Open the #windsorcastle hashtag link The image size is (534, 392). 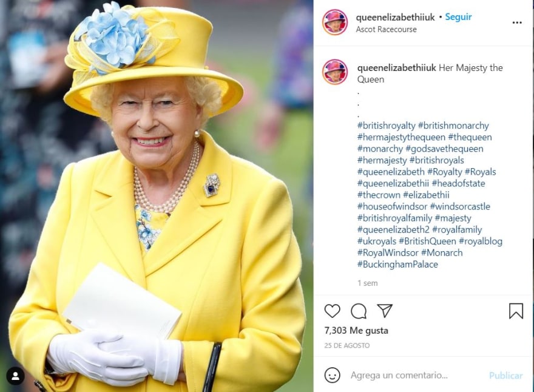[x=460, y=206]
